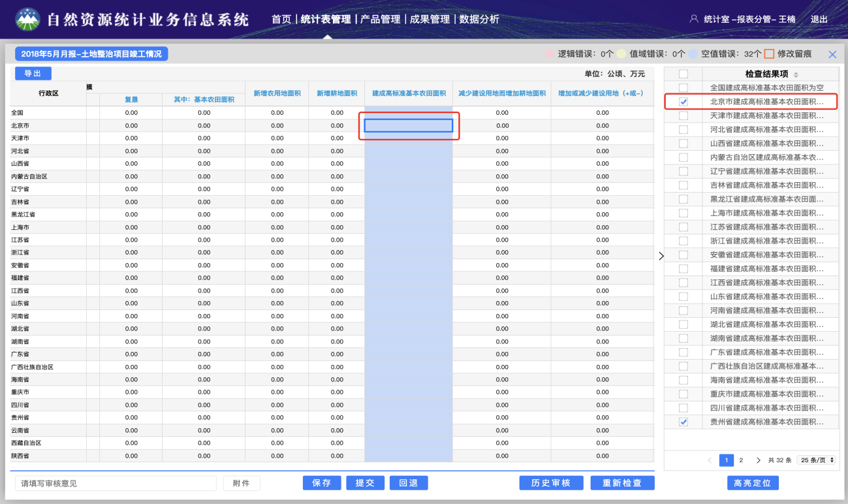Uncheck the 北京市 check result row
This screenshot has height=504, width=848.
pyautogui.click(x=683, y=102)
